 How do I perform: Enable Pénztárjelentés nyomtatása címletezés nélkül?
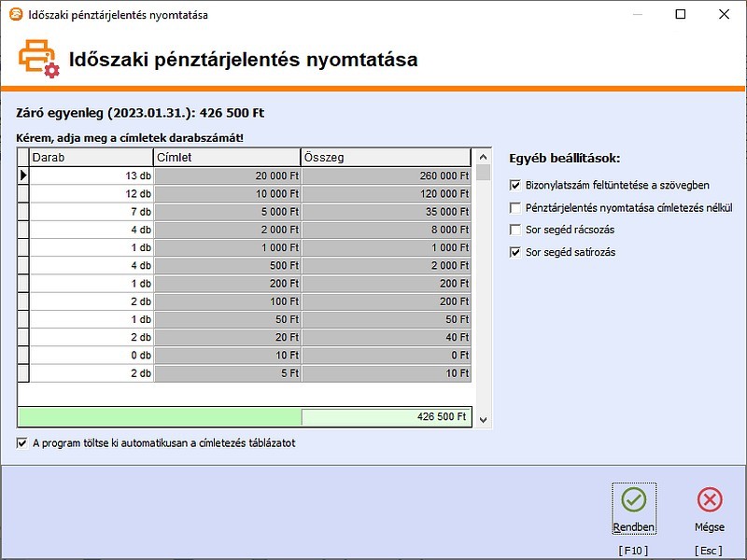[514, 207]
